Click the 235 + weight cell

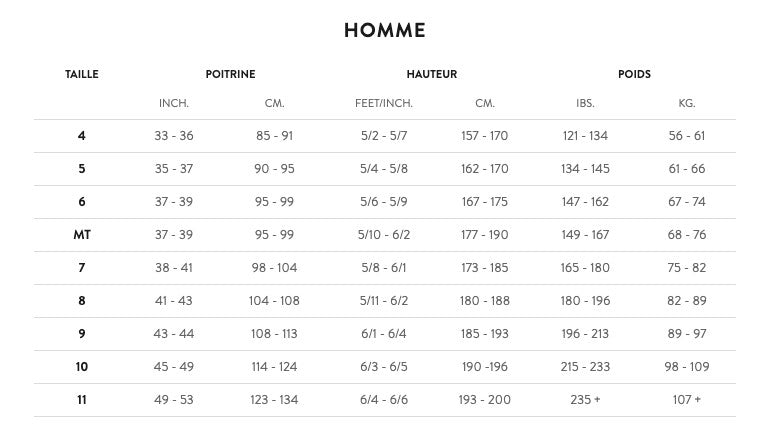(585, 400)
